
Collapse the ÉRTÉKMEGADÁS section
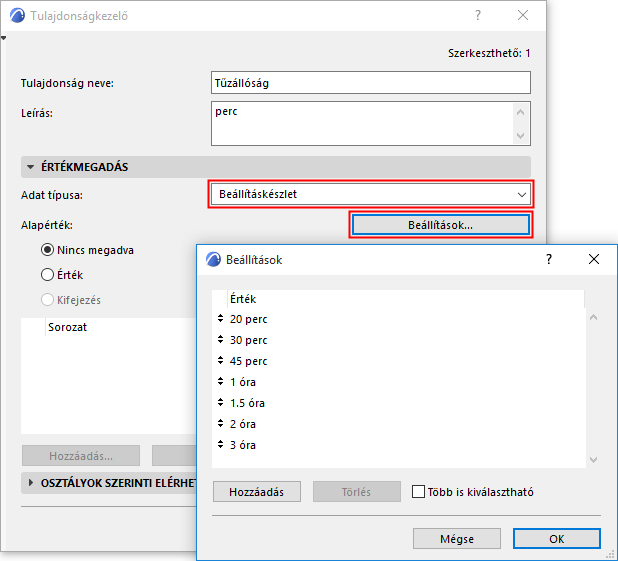pyautogui.click(x=30, y=167)
